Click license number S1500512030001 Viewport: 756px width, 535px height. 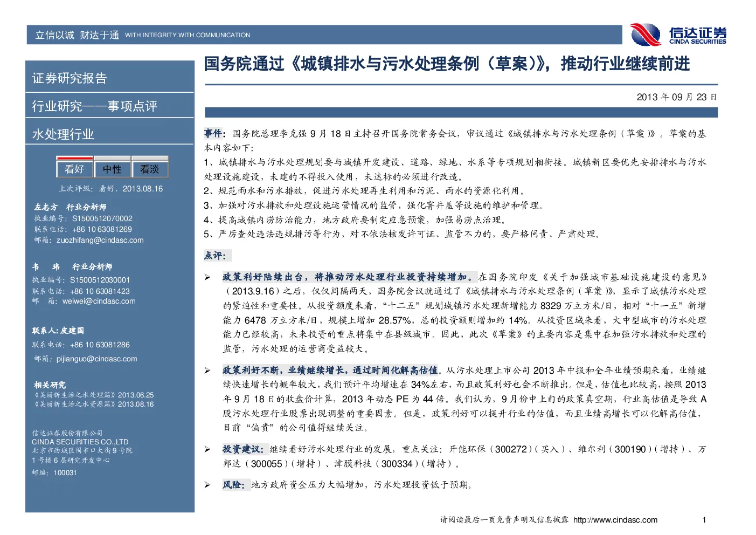click(100, 280)
